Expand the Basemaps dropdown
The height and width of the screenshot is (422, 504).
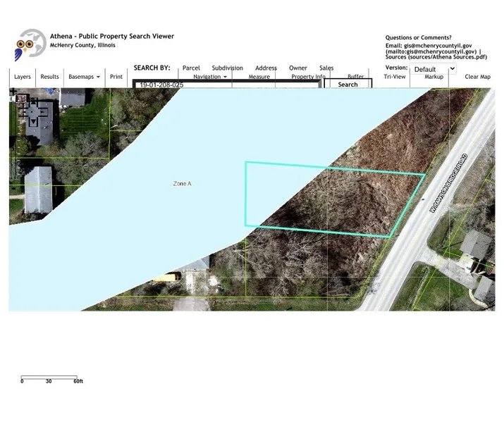(x=84, y=77)
